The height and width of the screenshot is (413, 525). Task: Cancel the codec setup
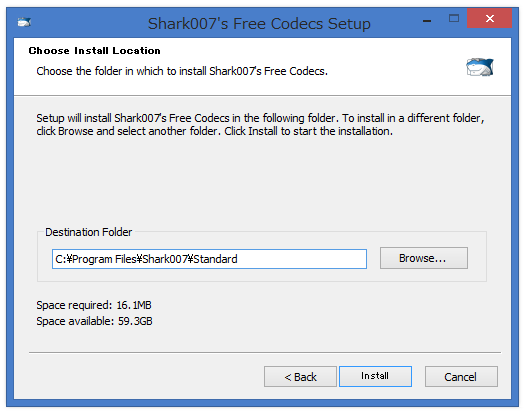point(461,377)
